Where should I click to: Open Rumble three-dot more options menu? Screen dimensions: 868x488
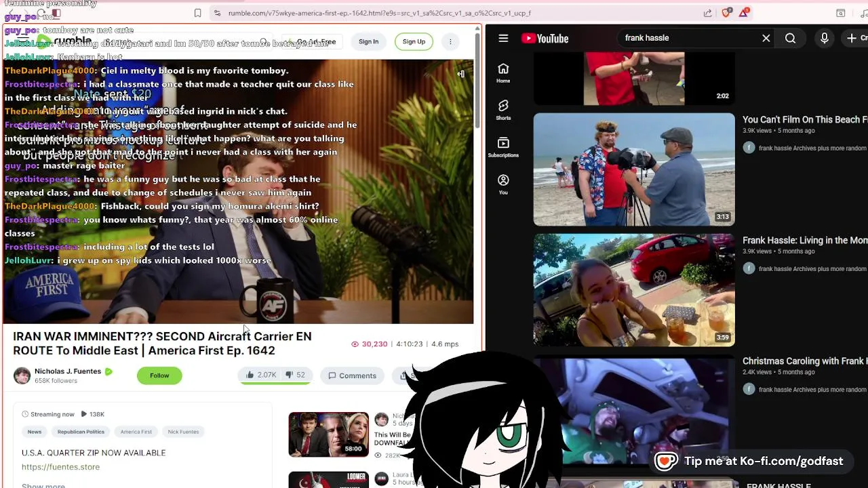tap(450, 41)
